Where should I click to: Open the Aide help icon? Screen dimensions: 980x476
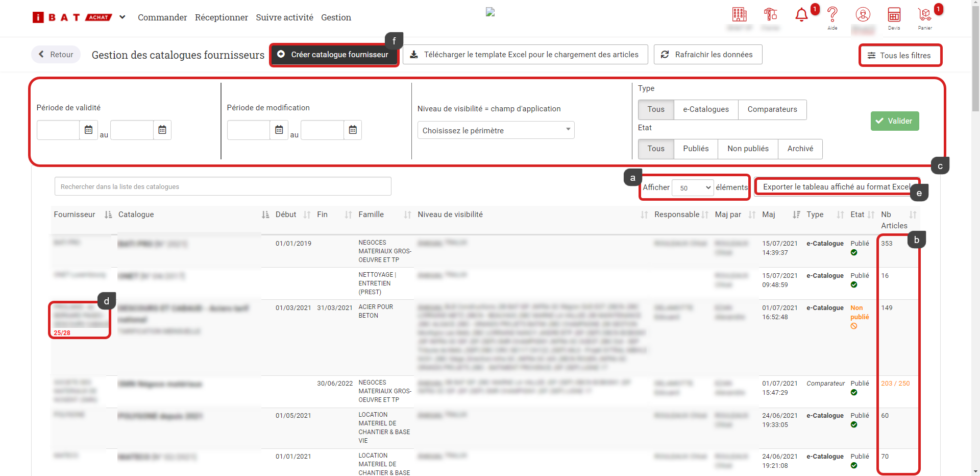pyautogui.click(x=832, y=15)
